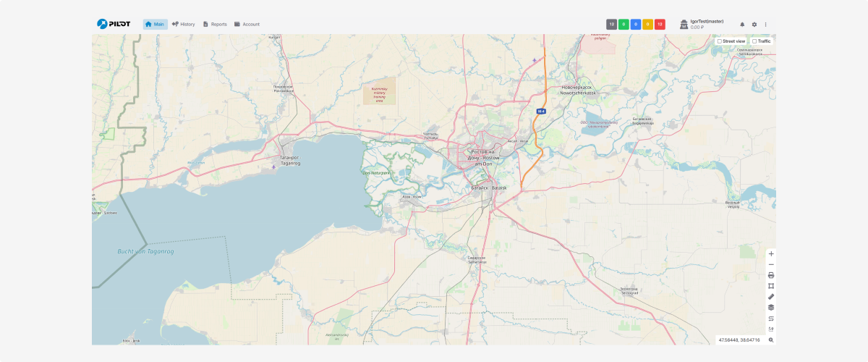
Task: Enable the Street view checkbox
Action: [720, 41]
